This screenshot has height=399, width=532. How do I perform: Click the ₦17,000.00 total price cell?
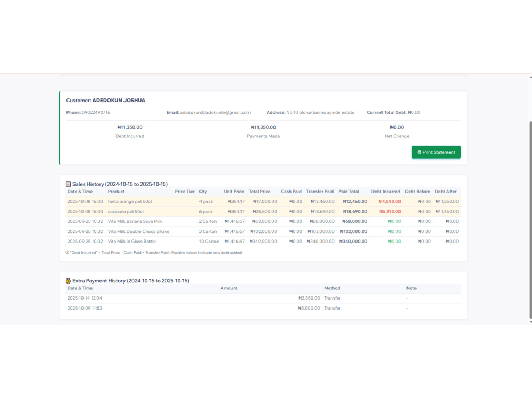[x=265, y=201]
